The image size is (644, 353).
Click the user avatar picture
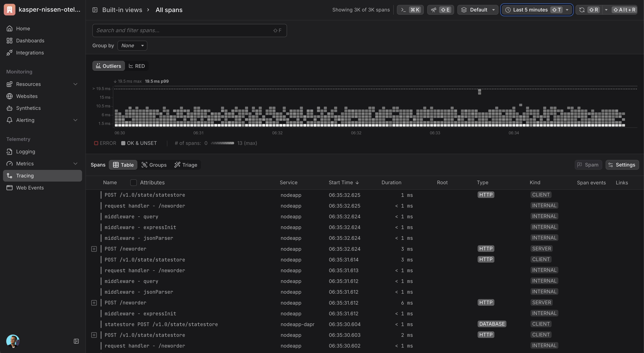(x=12, y=341)
